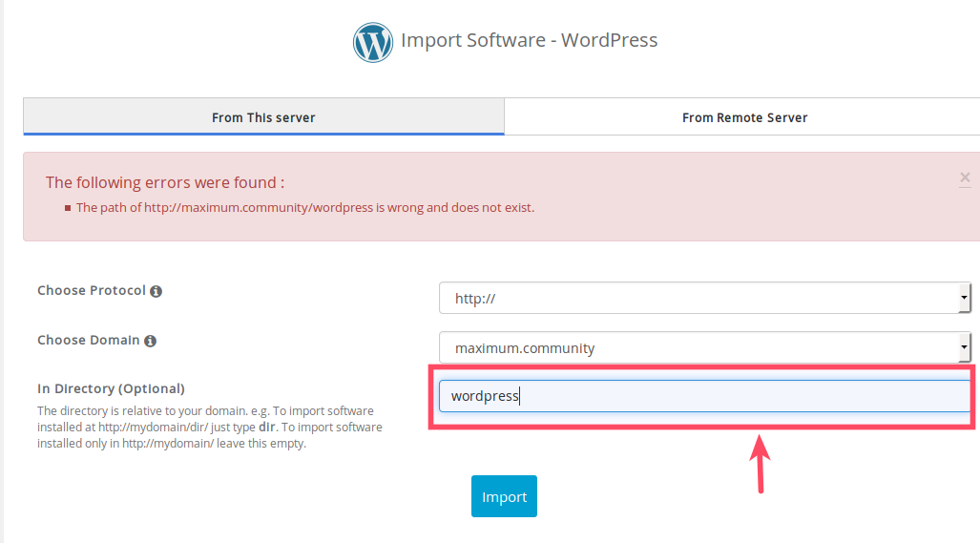
Task: Click 'The following errors were found' heading
Action: click(x=165, y=182)
